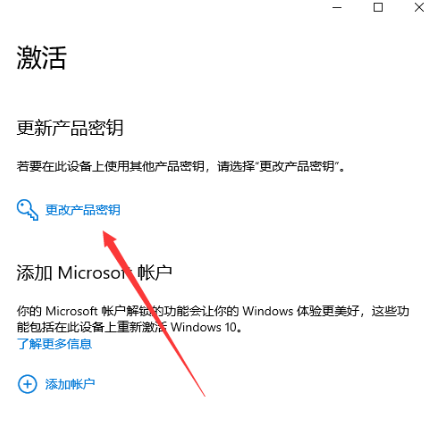Minimize the activation settings window

[337, 7]
